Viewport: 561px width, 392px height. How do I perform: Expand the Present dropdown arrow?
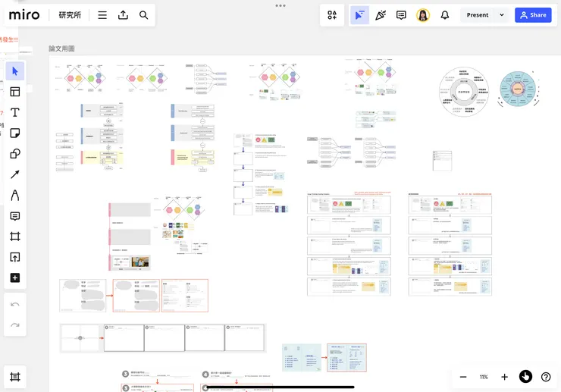click(x=502, y=15)
